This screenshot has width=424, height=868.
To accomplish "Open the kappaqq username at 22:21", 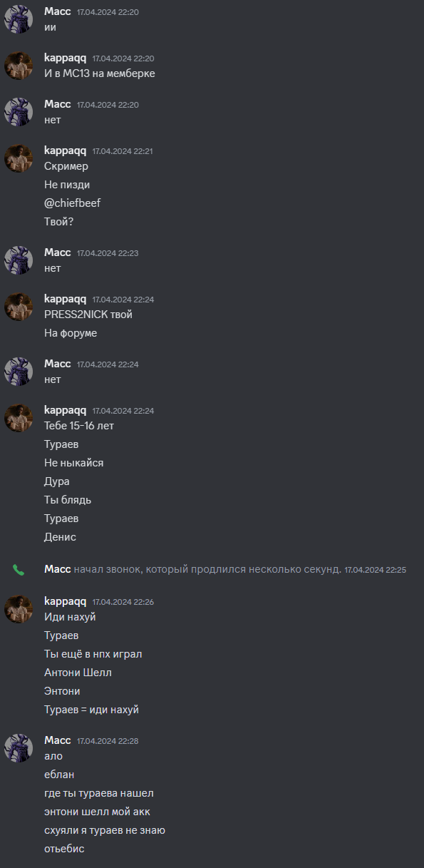I will point(65,150).
